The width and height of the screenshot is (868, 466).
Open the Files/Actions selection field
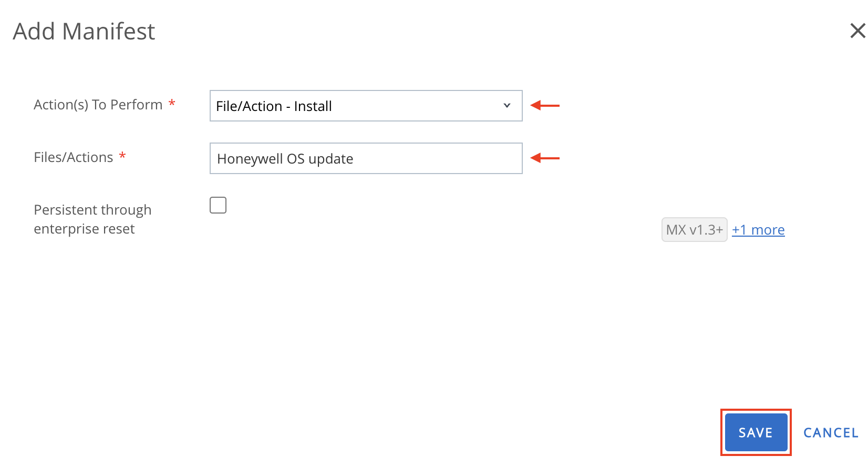click(366, 158)
